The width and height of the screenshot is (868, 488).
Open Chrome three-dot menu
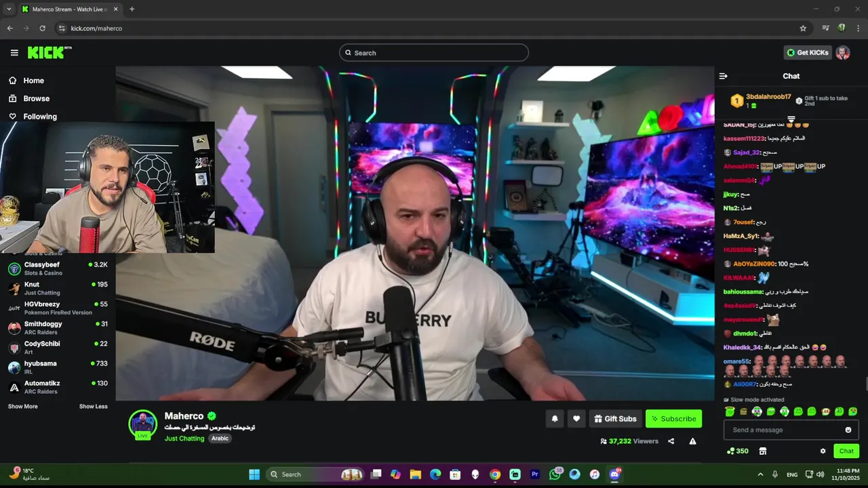coord(859,28)
